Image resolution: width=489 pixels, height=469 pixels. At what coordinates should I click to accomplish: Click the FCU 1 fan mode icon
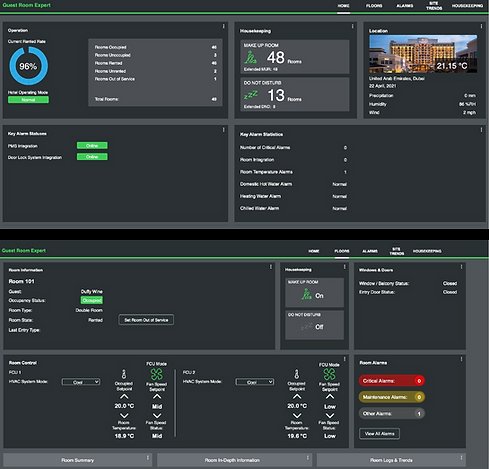click(x=157, y=374)
